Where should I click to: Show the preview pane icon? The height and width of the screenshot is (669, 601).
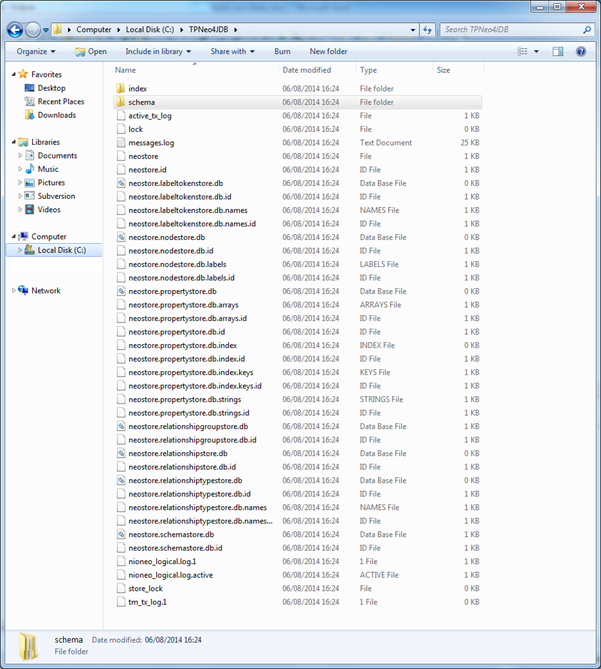click(557, 52)
